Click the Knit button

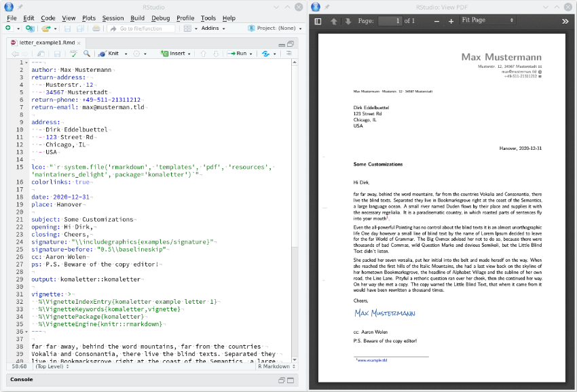coord(109,54)
